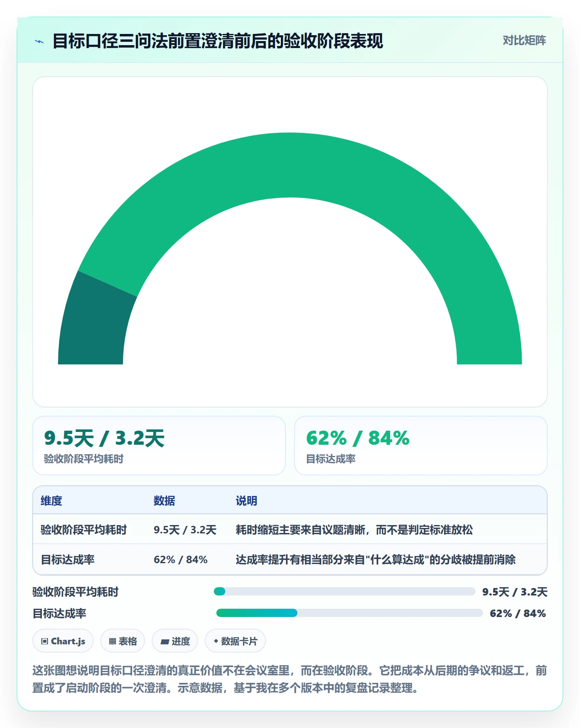Click the 验收阶段平均耗时 table row label
This screenshot has height=728, width=580.
(x=84, y=530)
